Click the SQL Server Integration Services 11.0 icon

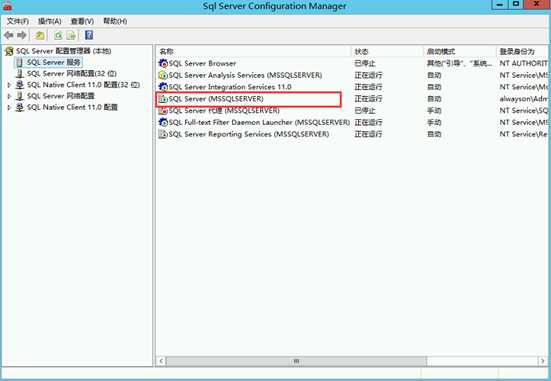[x=163, y=87]
